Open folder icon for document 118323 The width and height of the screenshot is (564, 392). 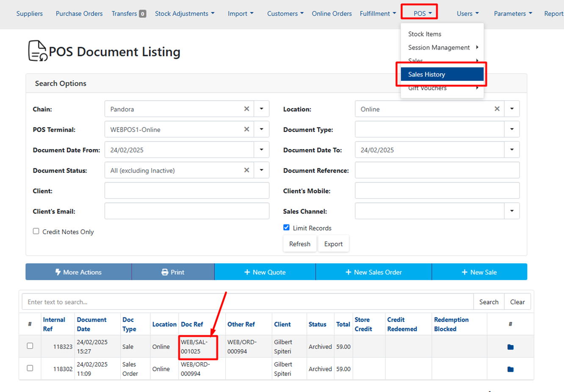[x=510, y=347]
